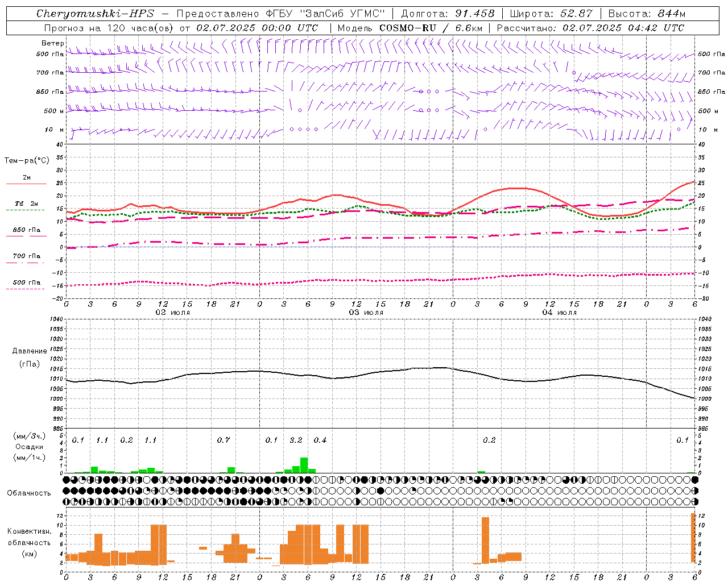This screenshot has height=582, width=728.
Task: Click the Cheryomushki-HPS station title
Action: pos(95,14)
